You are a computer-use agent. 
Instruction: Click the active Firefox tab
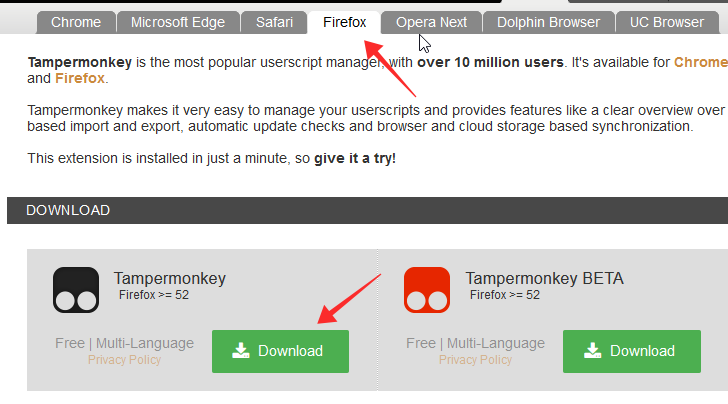345,22
